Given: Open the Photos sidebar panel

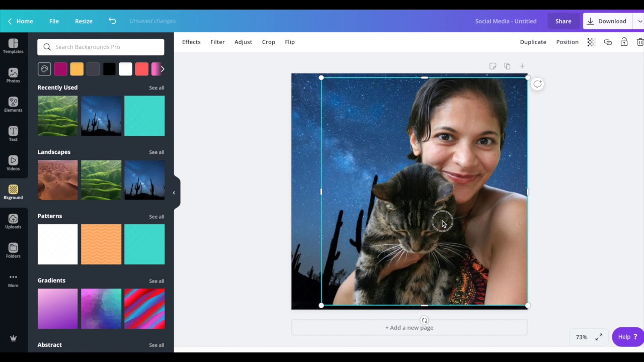Looking at the screenshot, I should coord(13,75).
